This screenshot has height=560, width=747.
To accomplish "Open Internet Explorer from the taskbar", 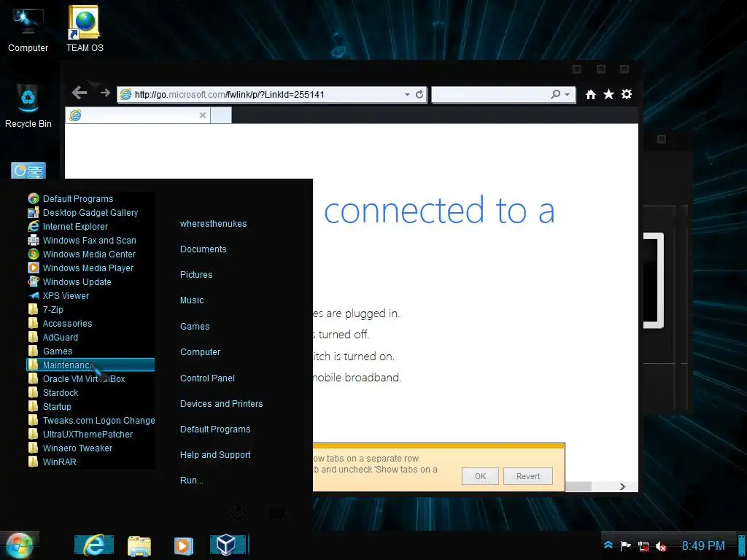I will coord(94,545).
